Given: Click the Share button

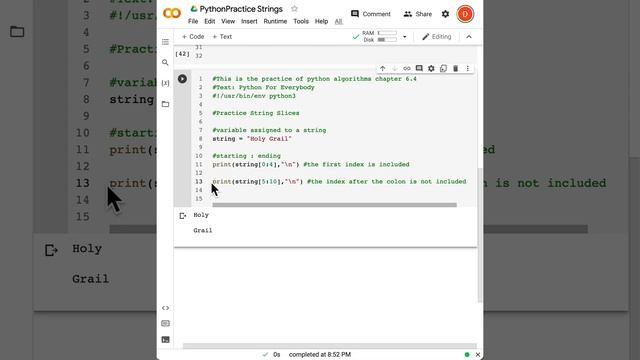Looking at the screenshot, I should coord(418,14).
